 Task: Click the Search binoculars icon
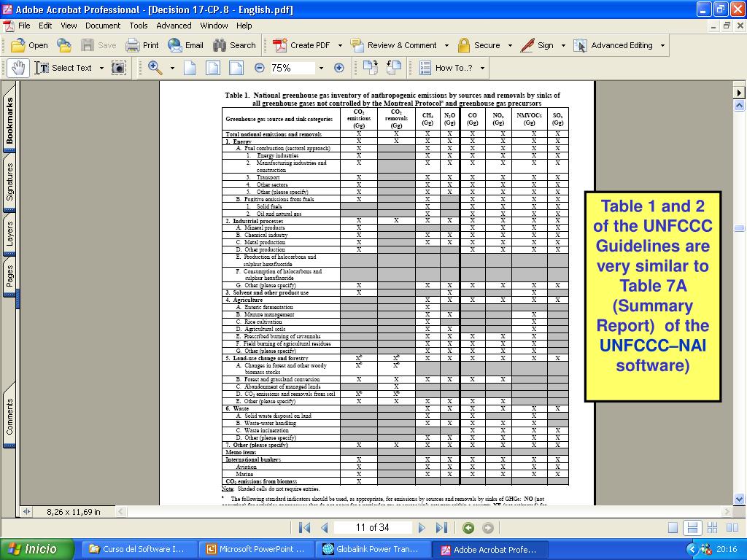[220, 45]
